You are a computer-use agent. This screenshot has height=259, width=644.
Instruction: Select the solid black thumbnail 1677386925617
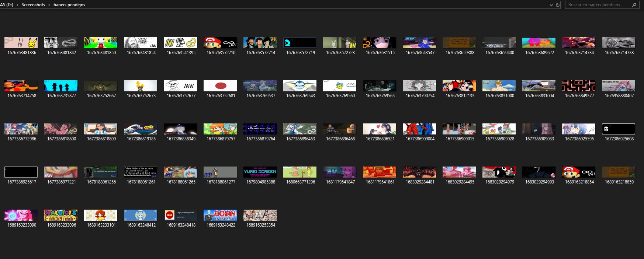(21, 172)
